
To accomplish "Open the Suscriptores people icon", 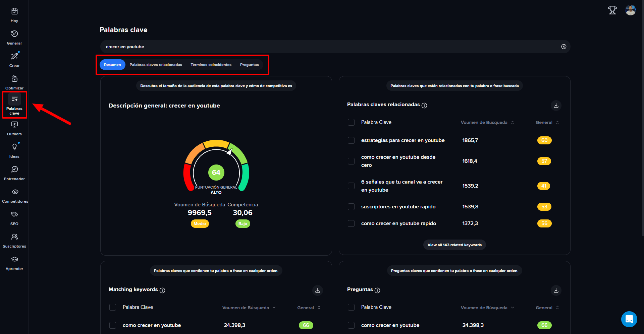I will pos(14,237).
